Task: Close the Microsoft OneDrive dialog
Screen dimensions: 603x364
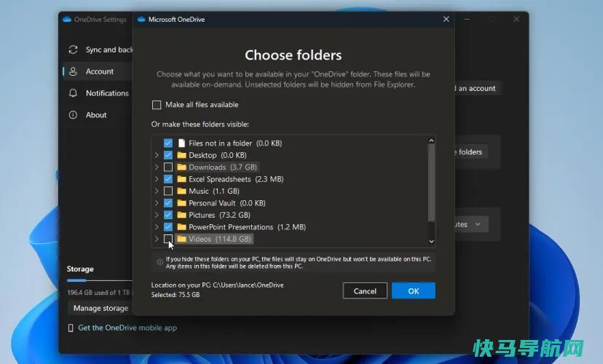Action: pyautogui.click(x=446, y=19)
